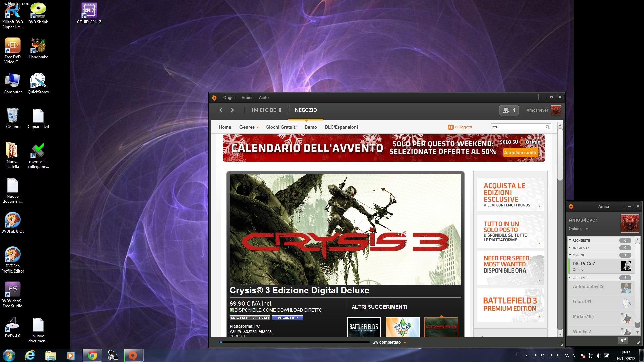
Task: Open the Genres dropdown in store navigation
Action: (249, 127)
